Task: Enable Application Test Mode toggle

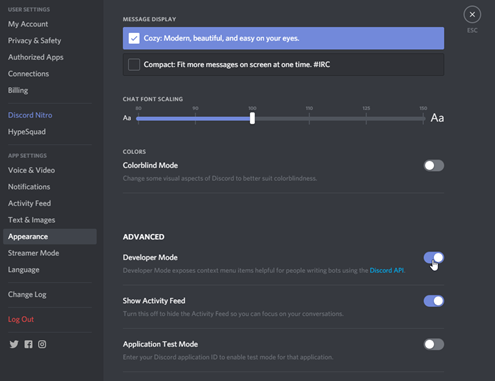Action: tap(434, 344)
